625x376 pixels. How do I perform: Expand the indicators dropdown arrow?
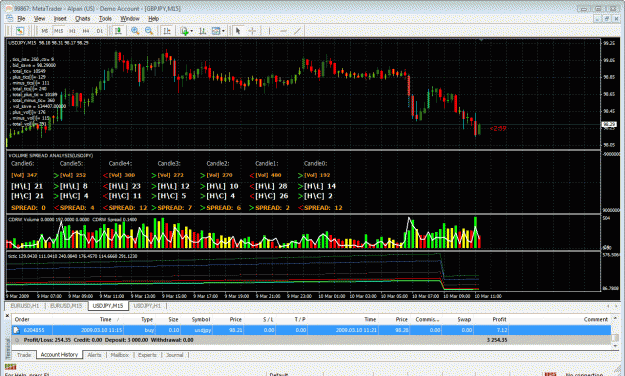click(192, 31)
